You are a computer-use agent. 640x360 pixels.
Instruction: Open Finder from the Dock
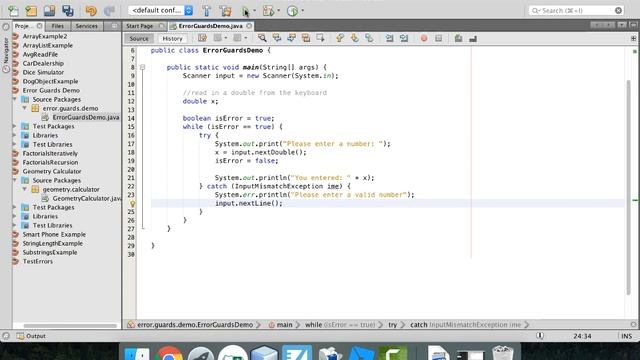pyautogui.click(x=136, y=353)
